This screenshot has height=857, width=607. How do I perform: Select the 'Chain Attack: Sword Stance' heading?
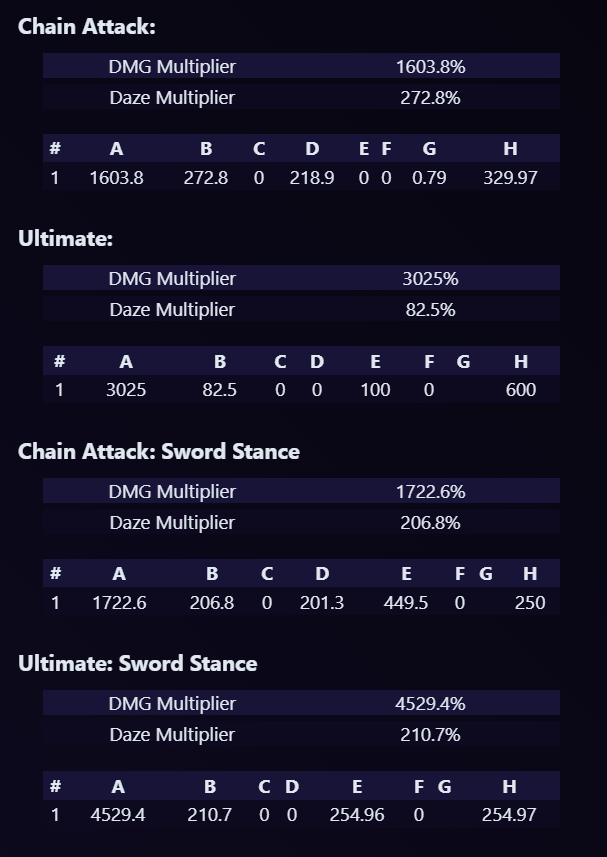[159, 452]
